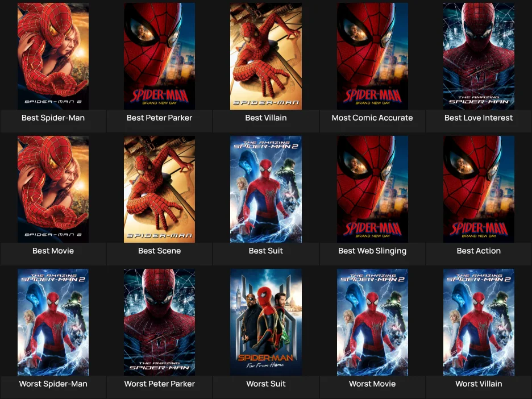Select the Worst Spider-Man poster
This screenshot has height=399, width=532.
click(53, 322)
